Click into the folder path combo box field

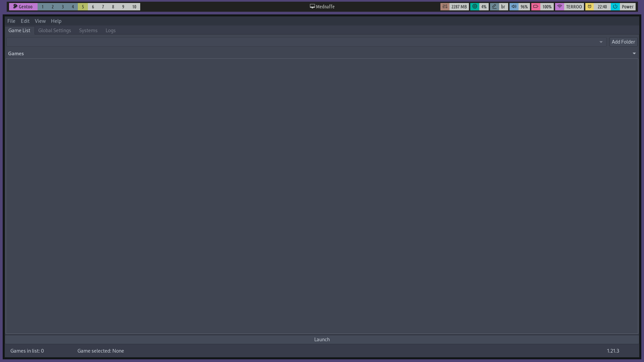coord(306,42)
